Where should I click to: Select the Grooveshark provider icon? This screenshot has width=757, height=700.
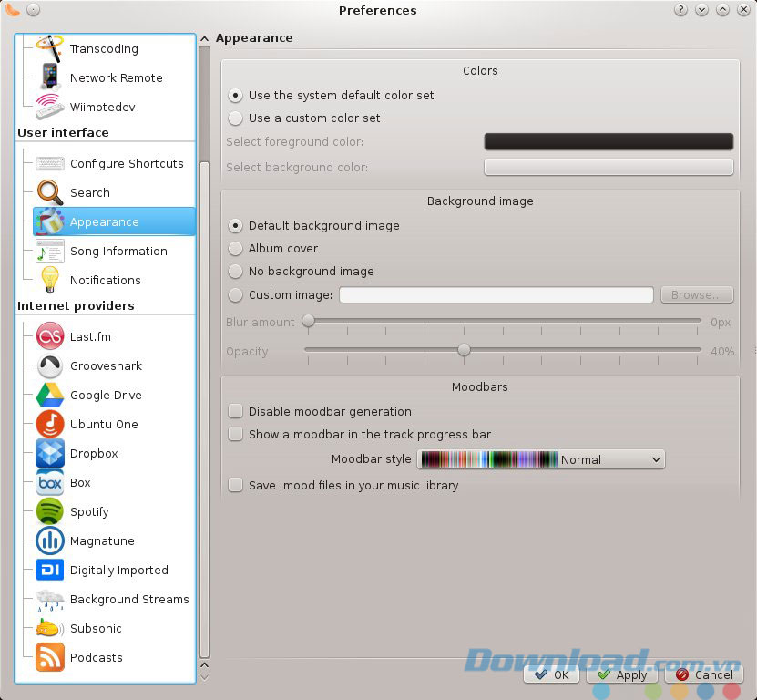50,365
